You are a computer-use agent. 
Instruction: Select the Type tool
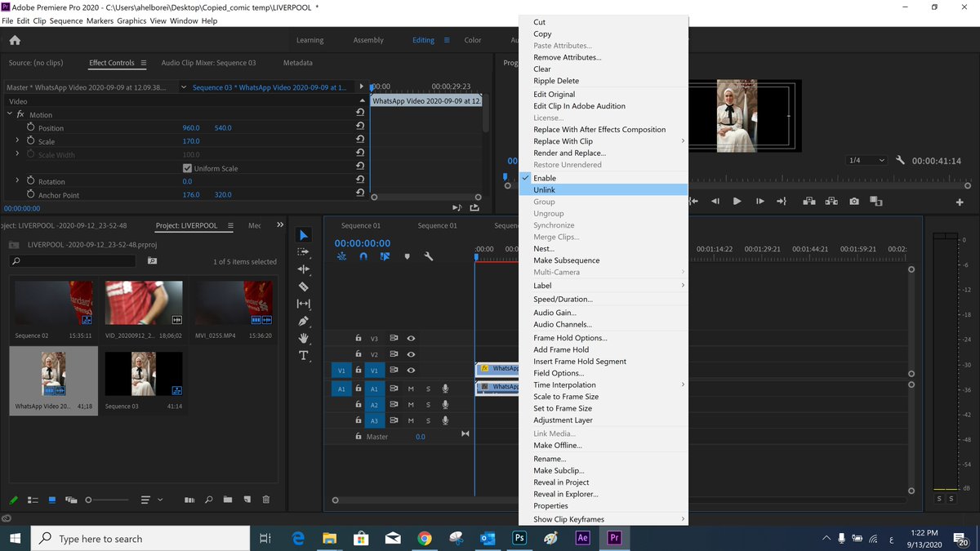(x=303, y=356)
